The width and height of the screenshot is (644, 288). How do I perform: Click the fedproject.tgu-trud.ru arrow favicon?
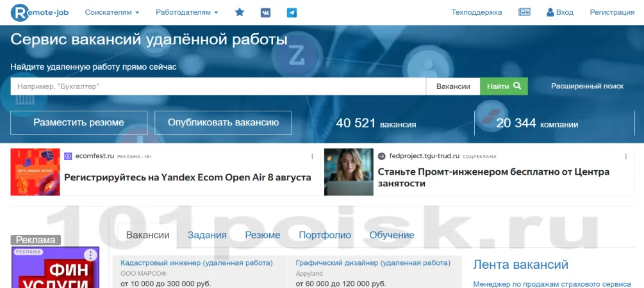coord(381,156)
